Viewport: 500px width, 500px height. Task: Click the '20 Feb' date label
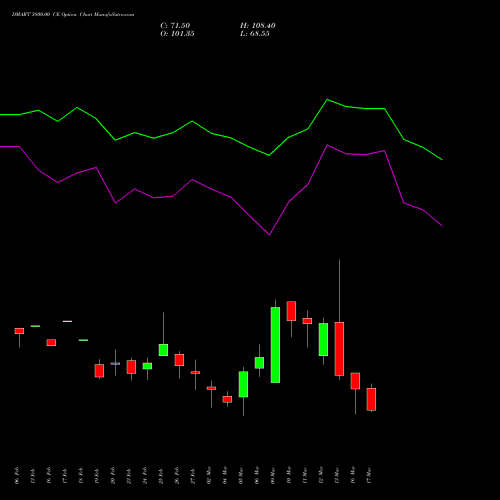click(113, 475)
